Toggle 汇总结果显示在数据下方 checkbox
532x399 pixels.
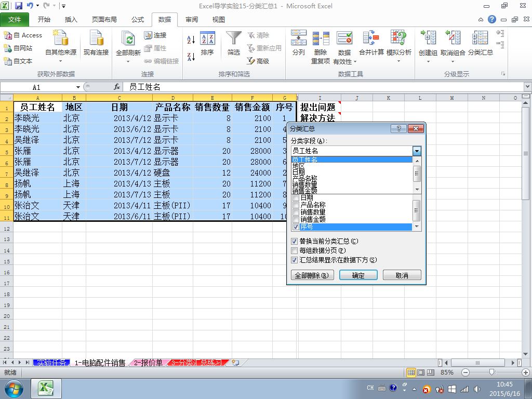[x=294, y=260]
